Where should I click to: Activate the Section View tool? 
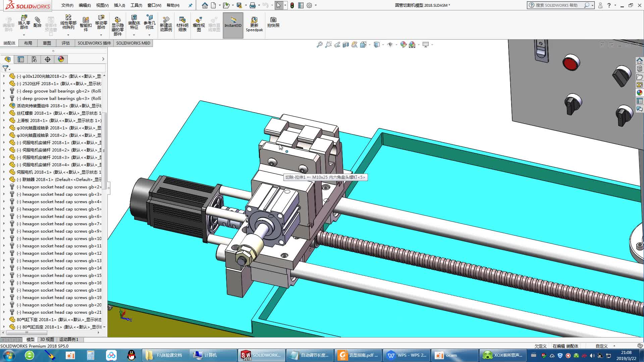pos(345,44)
